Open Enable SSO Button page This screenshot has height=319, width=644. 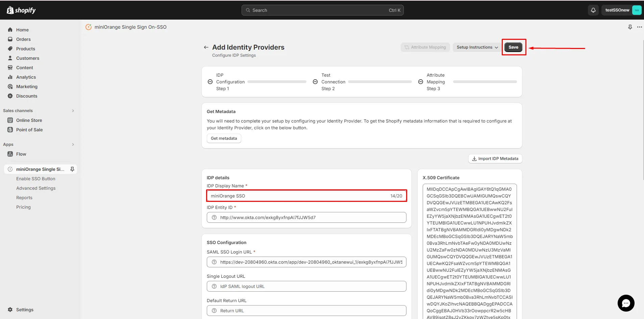click(35, 179)
